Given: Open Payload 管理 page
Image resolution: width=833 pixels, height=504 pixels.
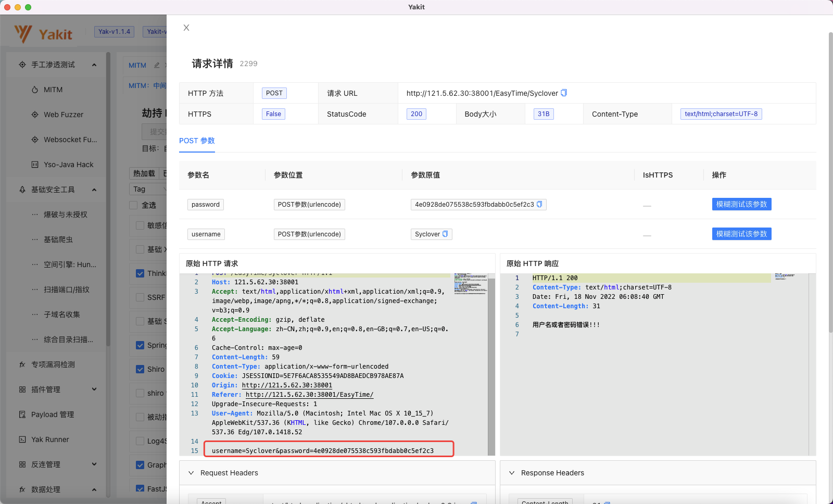Looking at the screenshot, I should pyautogui.click(x=52, y=414).
